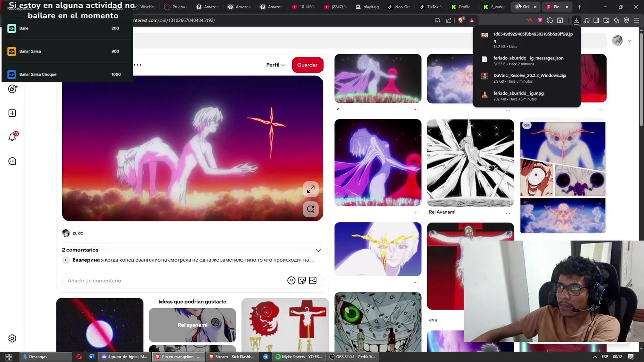
Task: Select Bailar Salsa Choque reward
Action: [66, 75]
